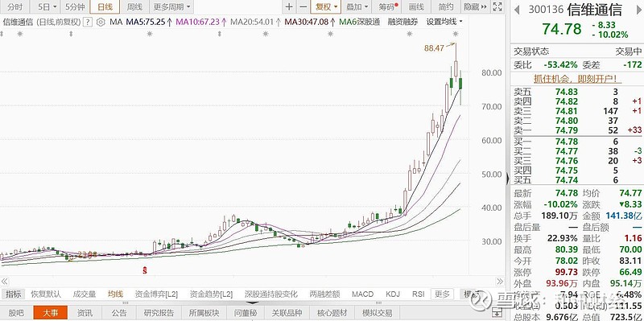
Task: Select 资金趋势[L2] indicator
Action: coord(211,294)
